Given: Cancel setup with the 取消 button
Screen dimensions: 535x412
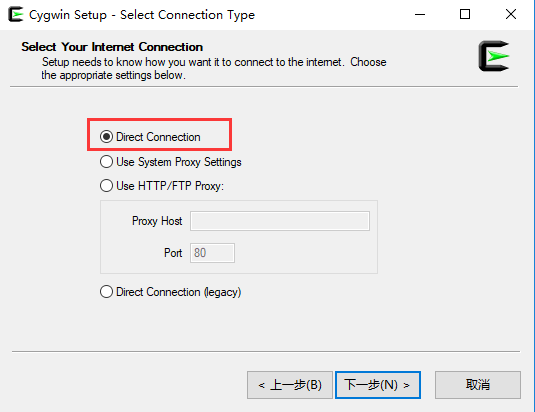Looking at the screenshot, I should click(478, 385).
